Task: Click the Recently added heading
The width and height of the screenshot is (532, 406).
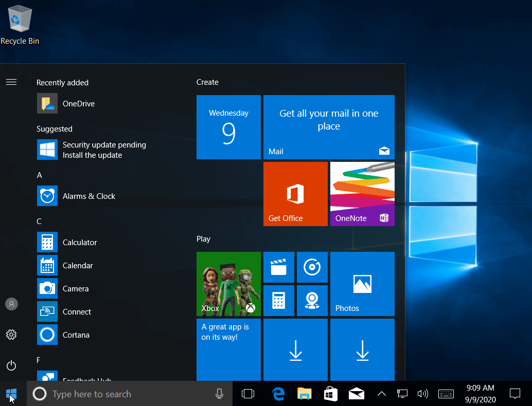Action: tap(62, 83)
